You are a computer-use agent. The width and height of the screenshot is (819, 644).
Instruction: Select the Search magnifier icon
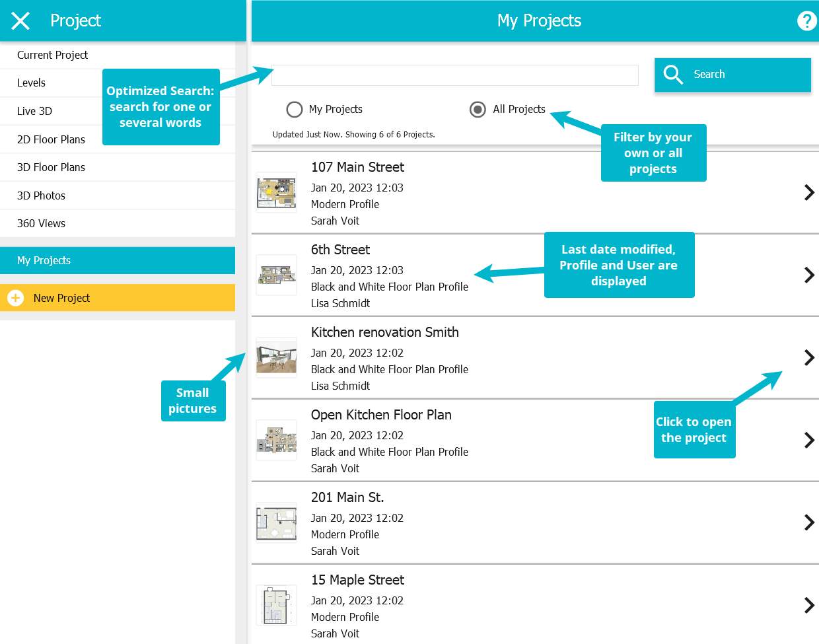coord(673,75)
